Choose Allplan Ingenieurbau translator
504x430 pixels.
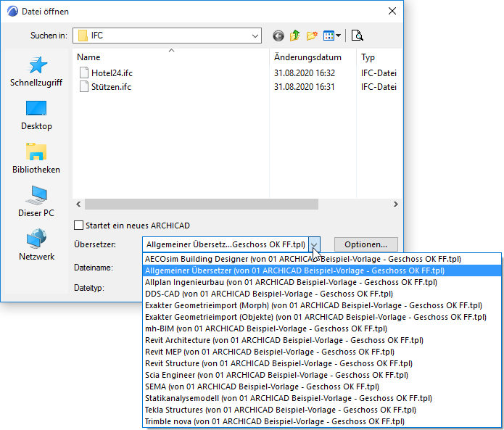[322, 282]
